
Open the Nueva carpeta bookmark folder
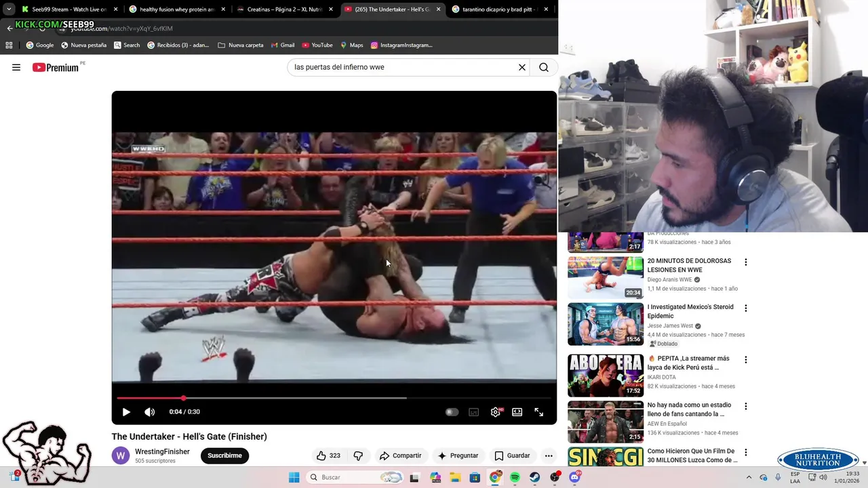pos(241,45)
